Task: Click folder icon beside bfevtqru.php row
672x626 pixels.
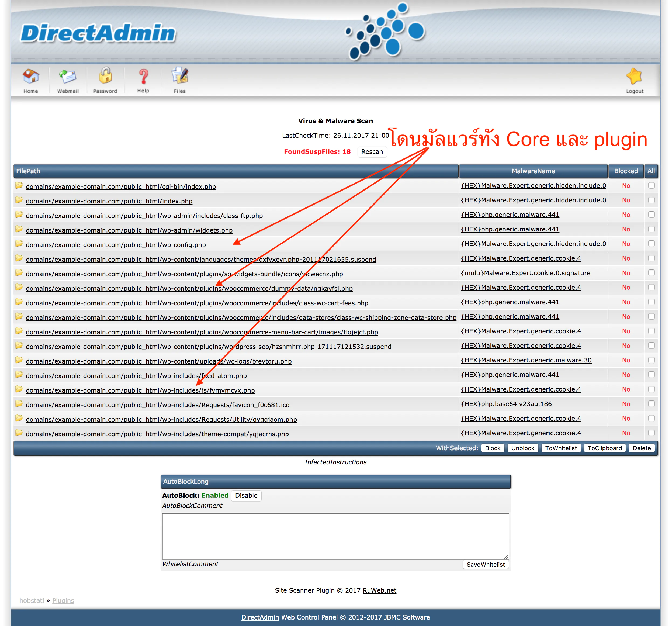Action: tap(19, 360)
